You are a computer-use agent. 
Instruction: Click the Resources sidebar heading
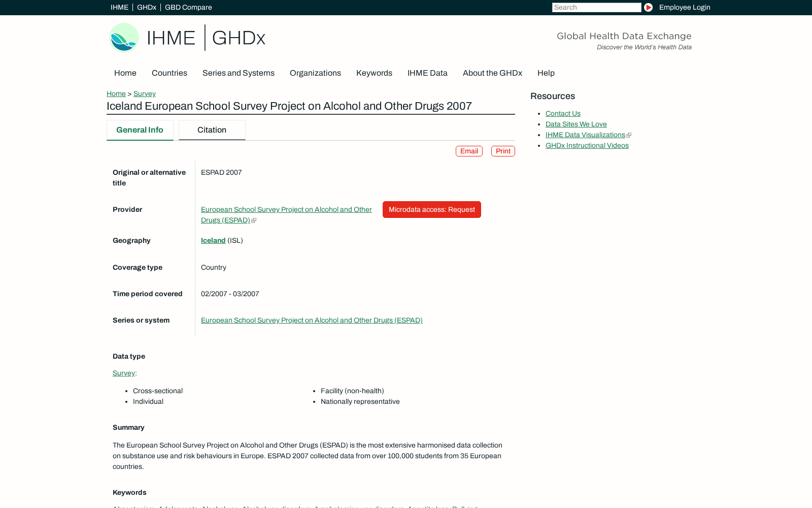click(x=553, y=97)
